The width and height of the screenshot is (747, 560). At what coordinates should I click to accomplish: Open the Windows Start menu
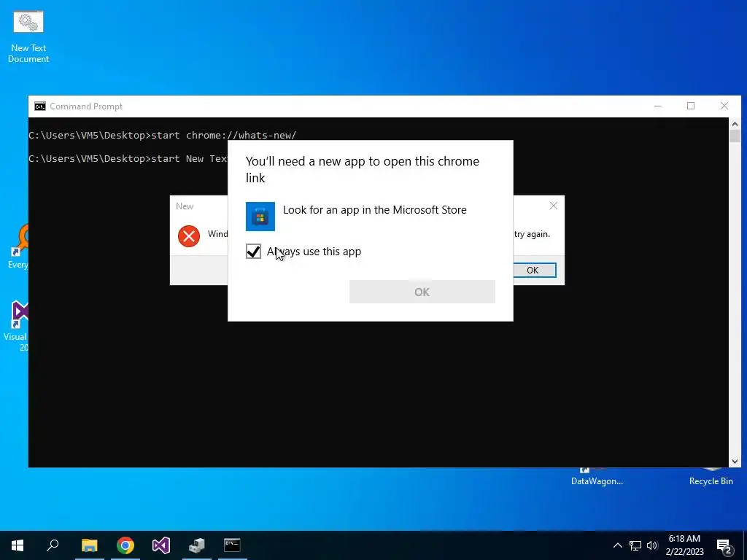18,545
